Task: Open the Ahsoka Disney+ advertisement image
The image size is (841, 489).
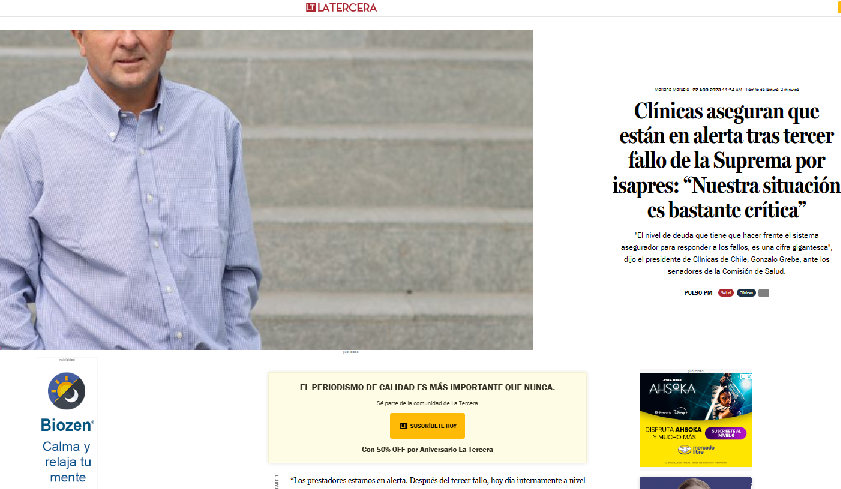Action: [x=696, y=420]
